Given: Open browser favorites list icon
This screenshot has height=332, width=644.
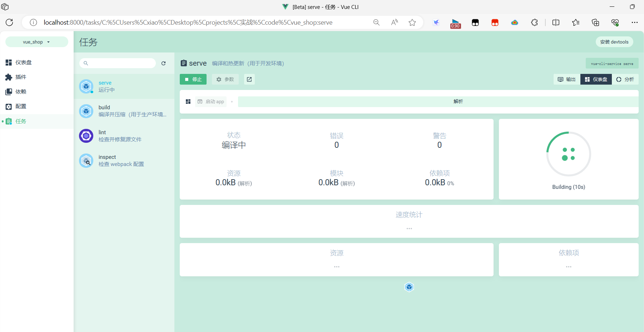Looking at the screenshot, I should [x=576, y=22].
